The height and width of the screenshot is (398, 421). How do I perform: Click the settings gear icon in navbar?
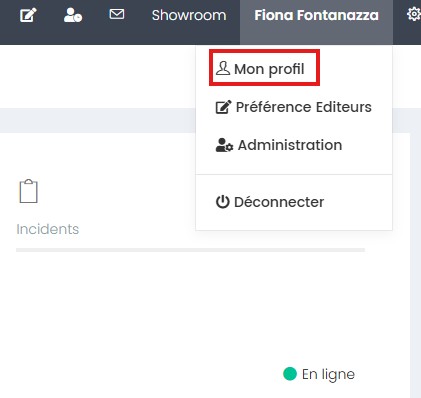click(414, 15)
